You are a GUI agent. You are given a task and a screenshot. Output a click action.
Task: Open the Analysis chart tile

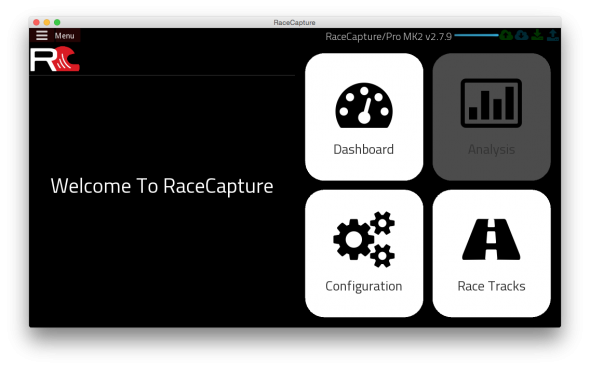pyautogui.click(x=491, y=117)
